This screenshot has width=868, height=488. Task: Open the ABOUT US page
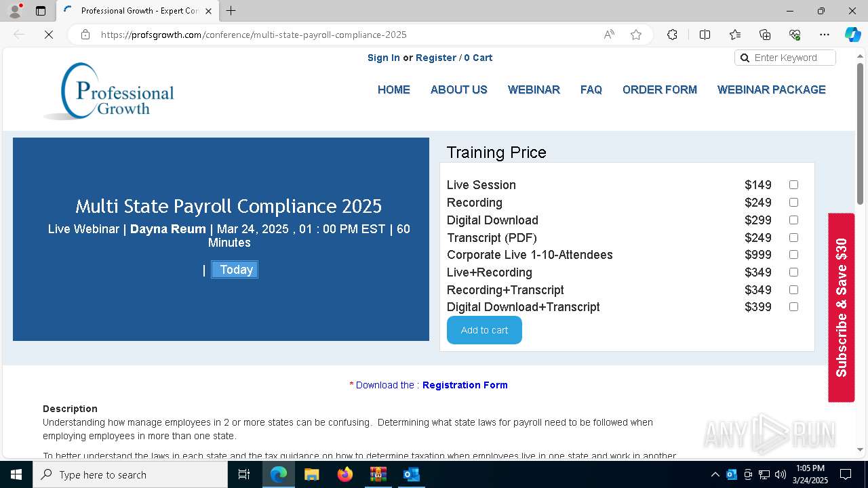coord(459,89)
